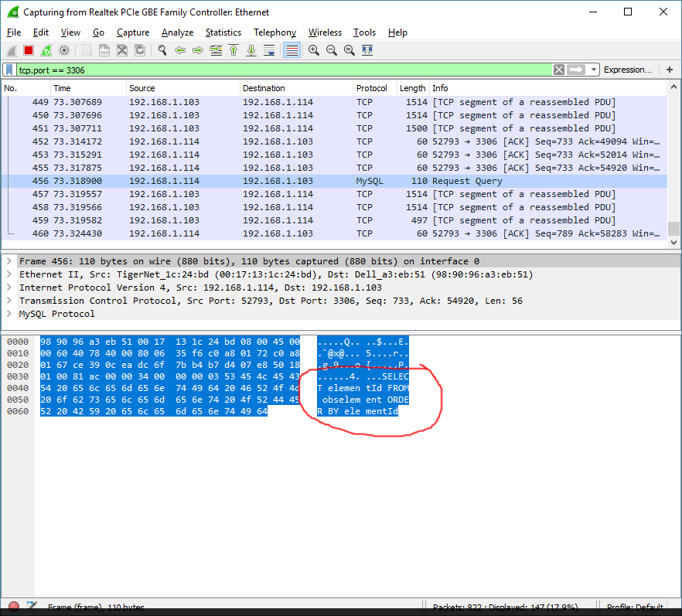Open the display filter bookmark menu
Screen dimensions: 682x616
(x=9, y=70)
